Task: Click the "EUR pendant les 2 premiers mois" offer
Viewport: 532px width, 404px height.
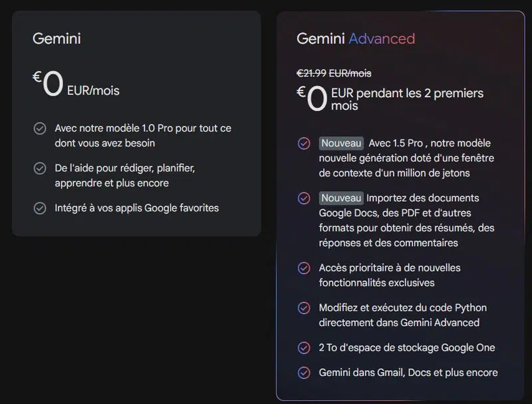Action: (407, 99)
